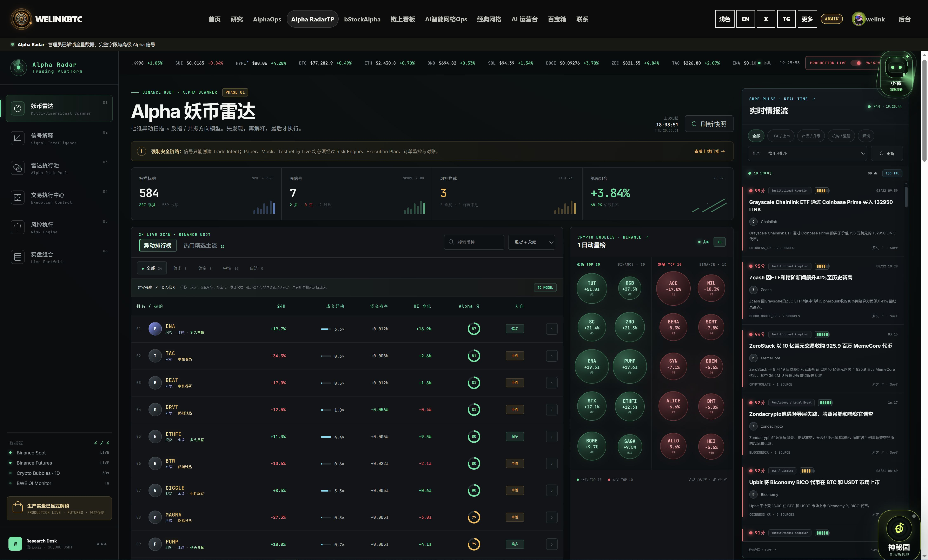Expand the TAC row details arrow

[x=552, y=356]
